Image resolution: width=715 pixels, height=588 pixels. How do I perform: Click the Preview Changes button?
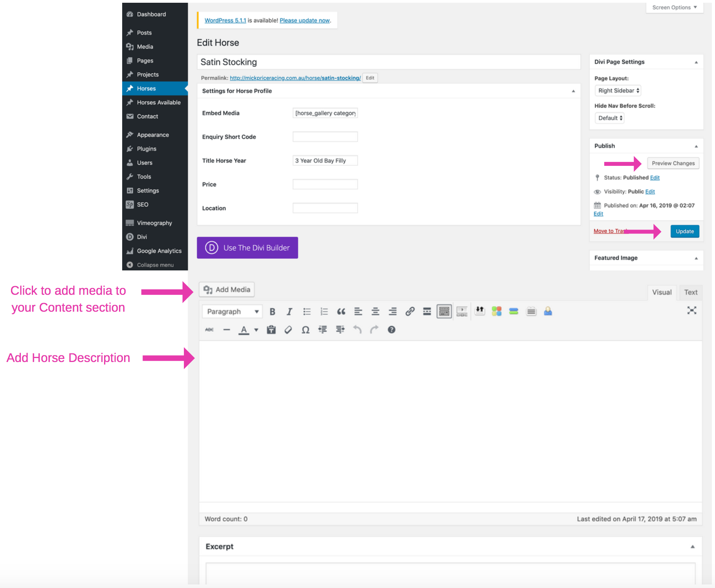pos(673,163)
